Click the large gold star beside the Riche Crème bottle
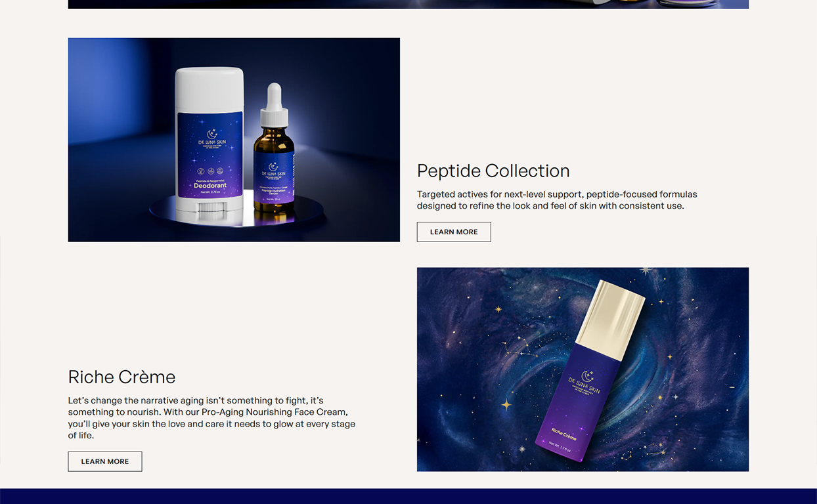This screenshot has height=504, width=817. 506,404
